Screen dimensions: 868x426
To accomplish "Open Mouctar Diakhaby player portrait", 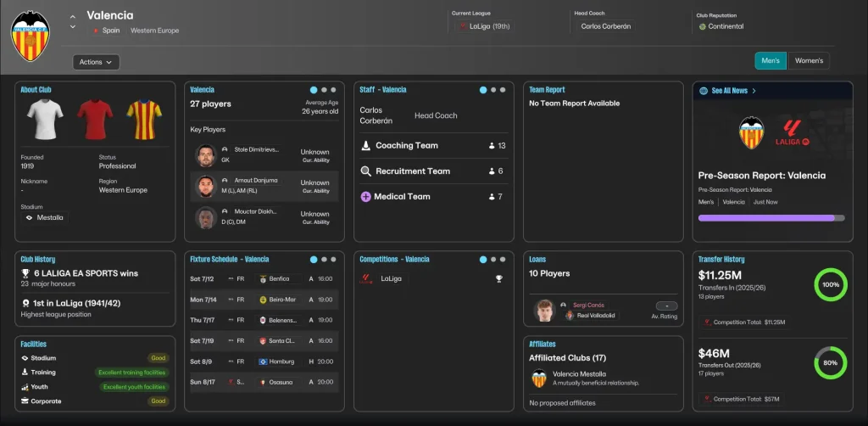I will tap(205, 218).
